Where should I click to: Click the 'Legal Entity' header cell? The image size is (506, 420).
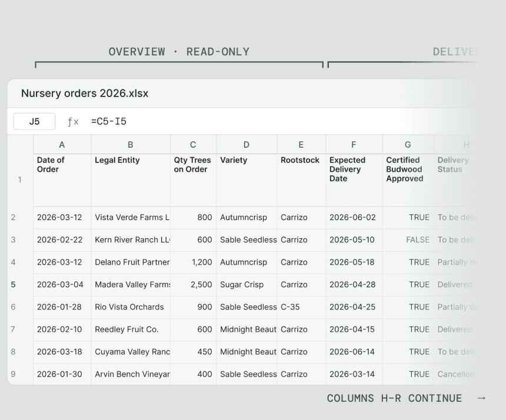click(x=131, y=180)
